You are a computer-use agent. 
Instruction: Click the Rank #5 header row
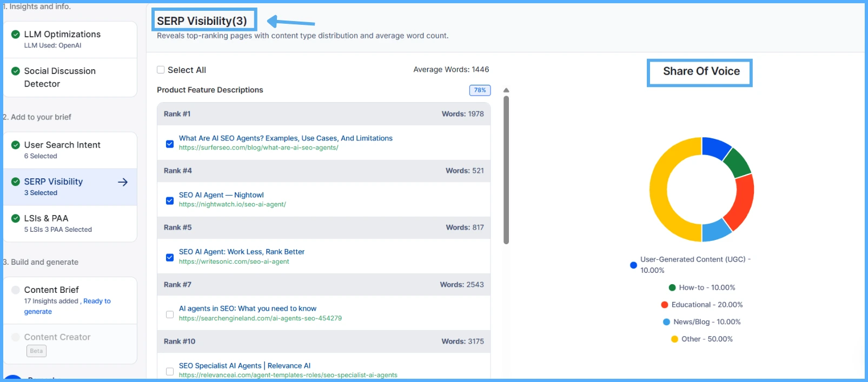click(323, 227)
